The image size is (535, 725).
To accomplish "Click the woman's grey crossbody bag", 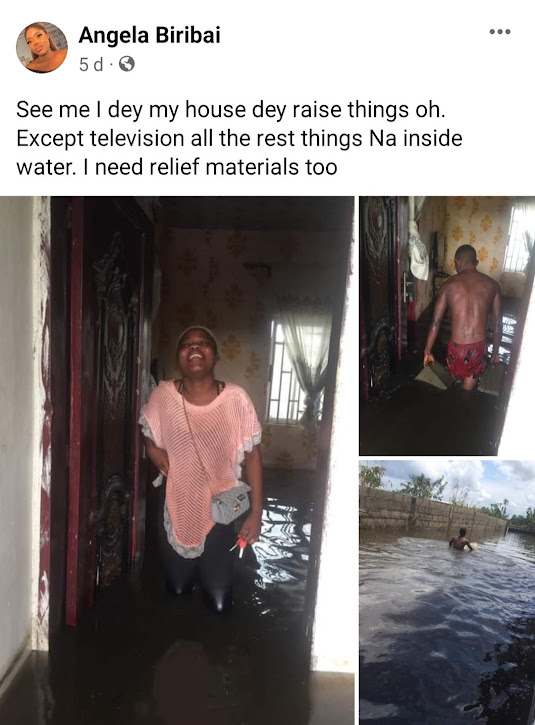I will 230,503.
